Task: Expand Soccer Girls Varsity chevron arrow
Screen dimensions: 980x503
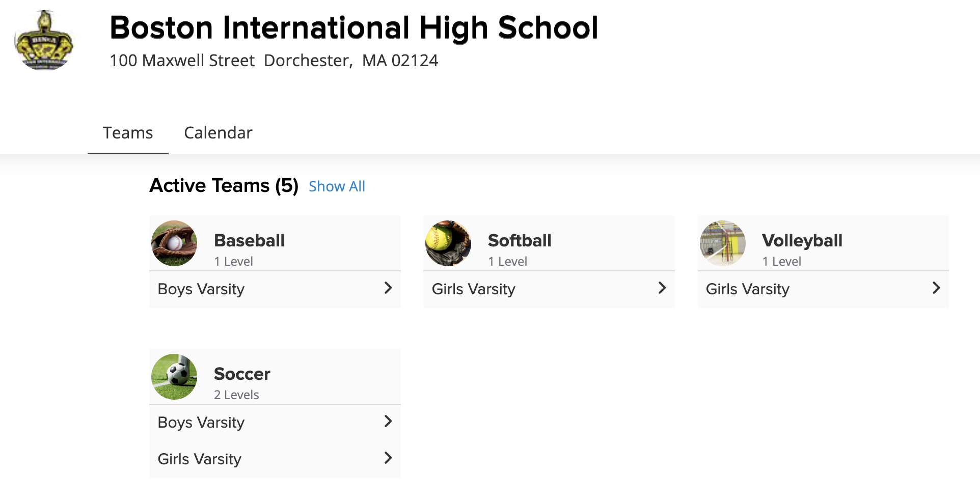Action: pos(388,458)
